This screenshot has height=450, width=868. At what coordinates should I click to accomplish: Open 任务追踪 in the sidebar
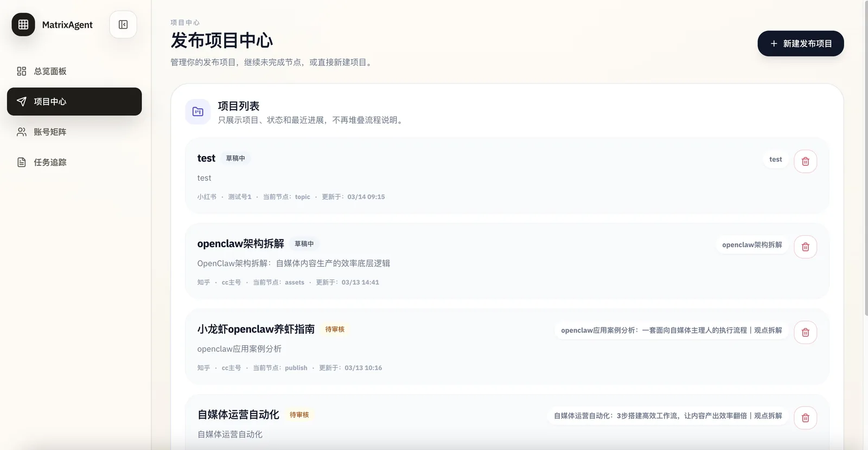tap(74, 162)
